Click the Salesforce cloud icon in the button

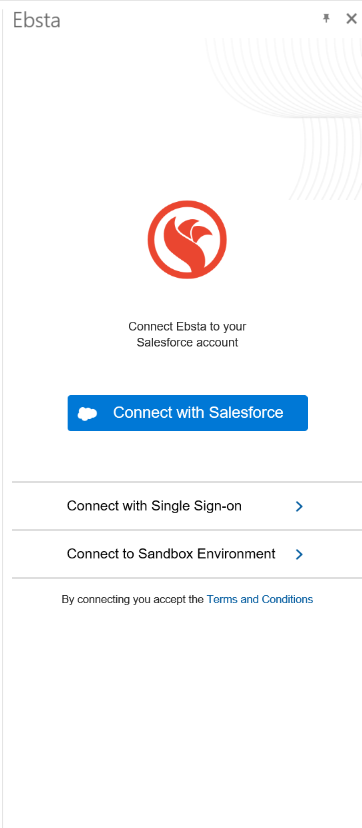87,413
